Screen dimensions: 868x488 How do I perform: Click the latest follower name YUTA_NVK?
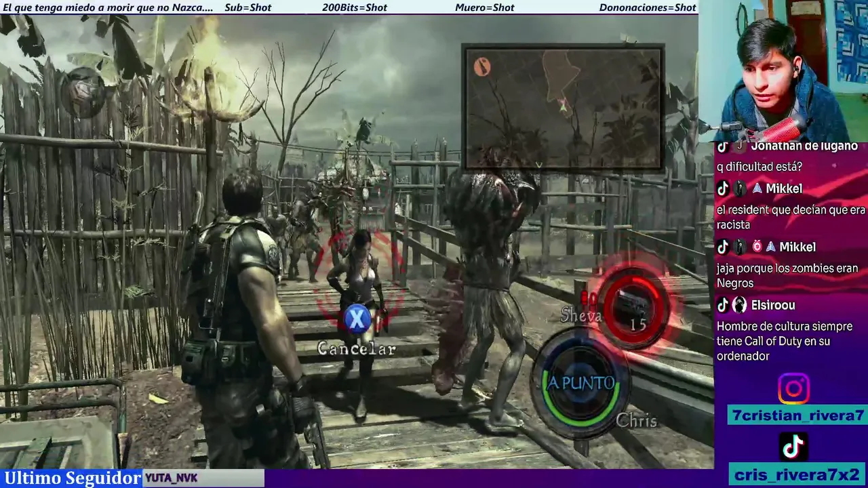click(x=172, y=479)
